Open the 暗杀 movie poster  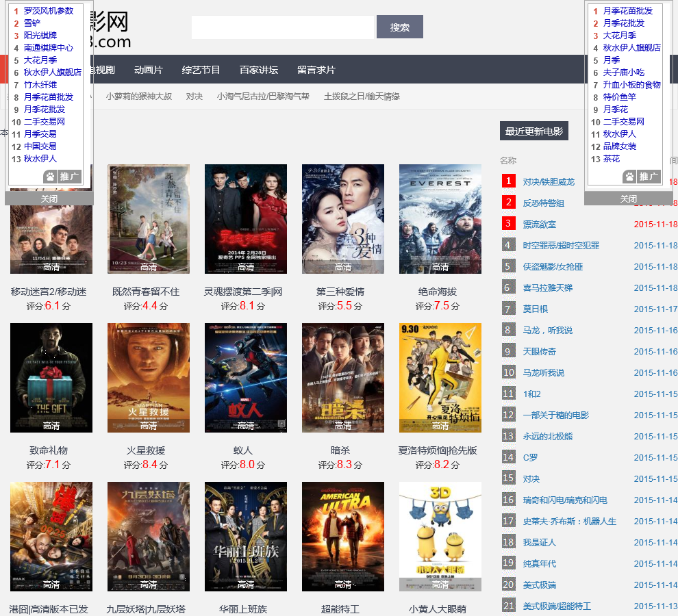pos(343,378)
